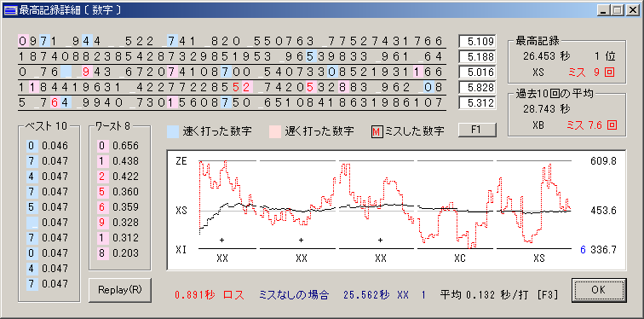This screenshot has width=644, height=319.
Task: Select the 5.188 row time field
Action: [477, 57]
